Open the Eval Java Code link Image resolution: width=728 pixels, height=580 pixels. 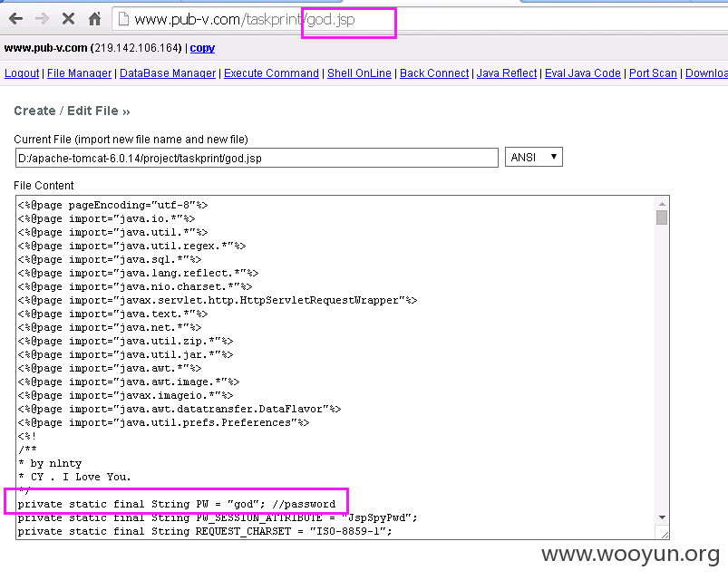pyautogui.click(x=583, y=73)
